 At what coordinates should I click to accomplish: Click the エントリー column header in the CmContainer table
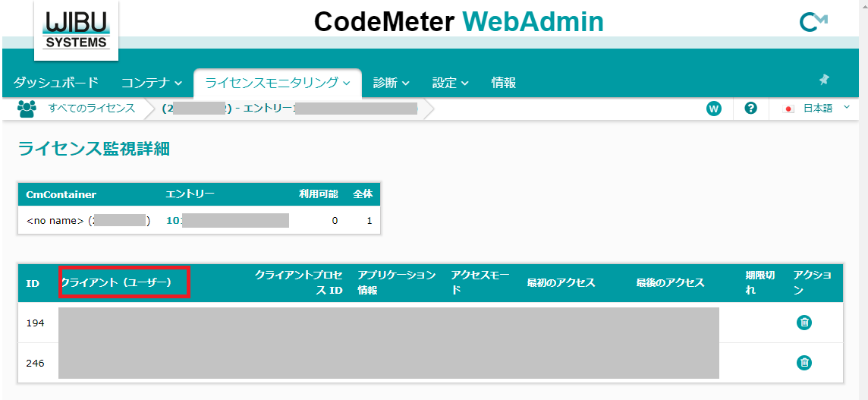point(190,194)
